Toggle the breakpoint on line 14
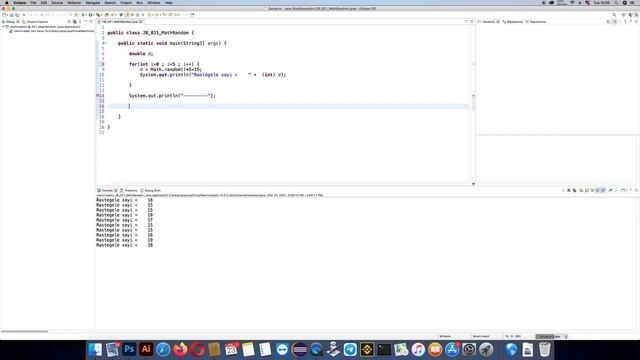This screenshot has width=640, height=360. (98, 96)
